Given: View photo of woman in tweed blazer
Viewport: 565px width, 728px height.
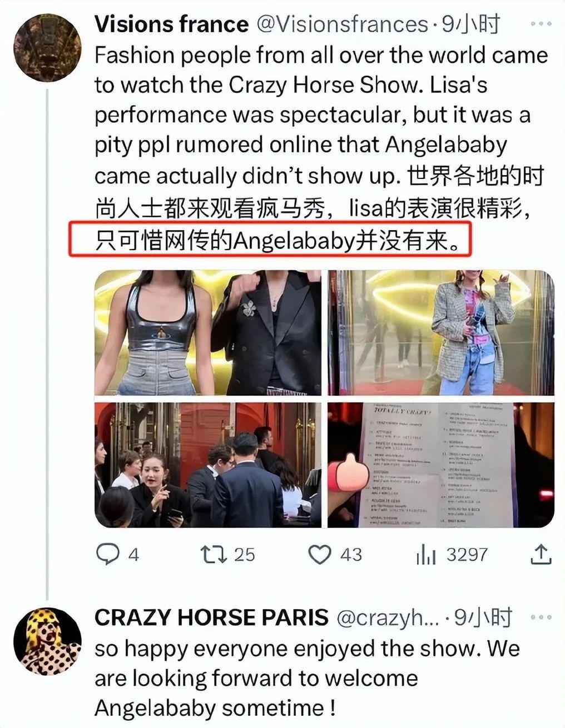Looking at the screenshot, I should point(441,332).
